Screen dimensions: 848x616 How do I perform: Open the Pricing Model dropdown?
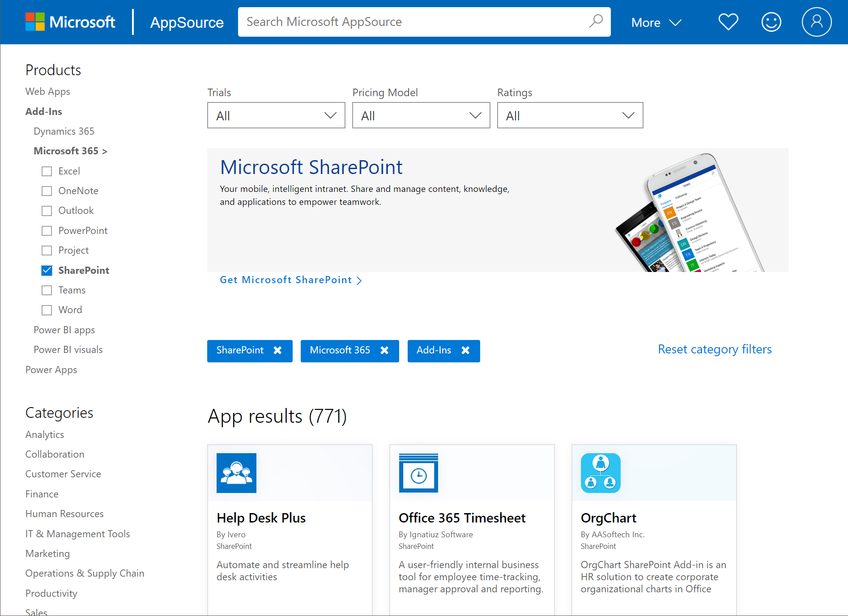coord(421,115)
